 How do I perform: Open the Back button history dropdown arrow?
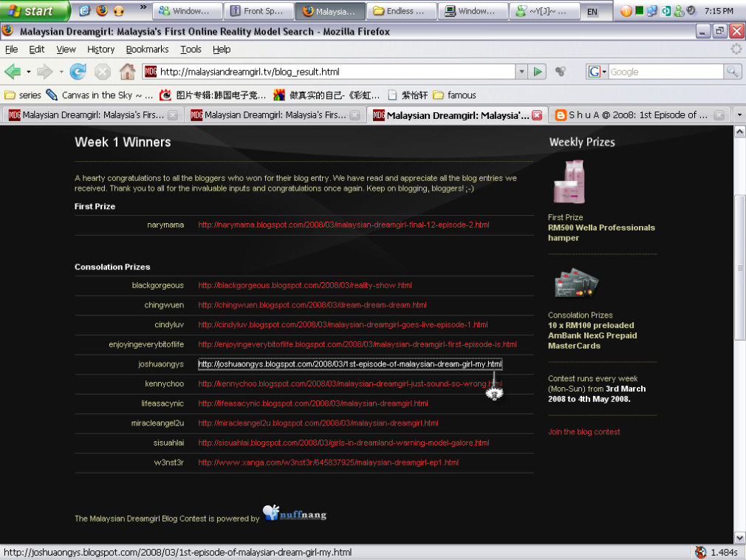coord(29,72)
